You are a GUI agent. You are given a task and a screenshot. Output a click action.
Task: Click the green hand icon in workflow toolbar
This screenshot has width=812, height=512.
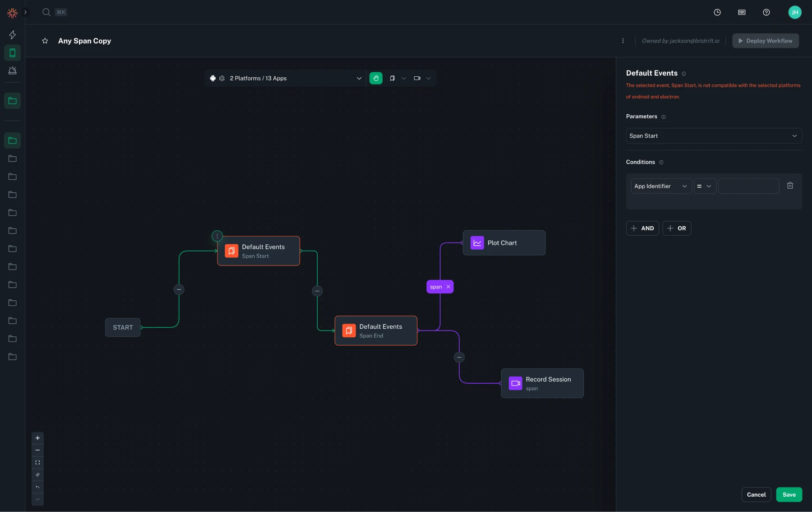click(x=377, y=78)
